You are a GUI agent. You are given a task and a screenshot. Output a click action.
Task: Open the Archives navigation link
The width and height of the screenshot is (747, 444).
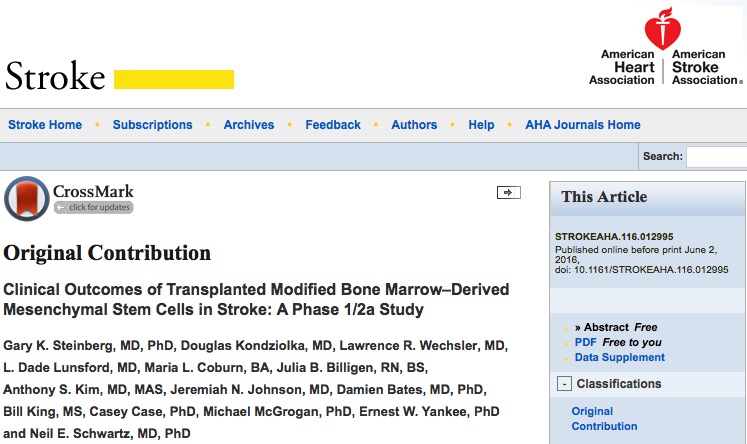249,125
